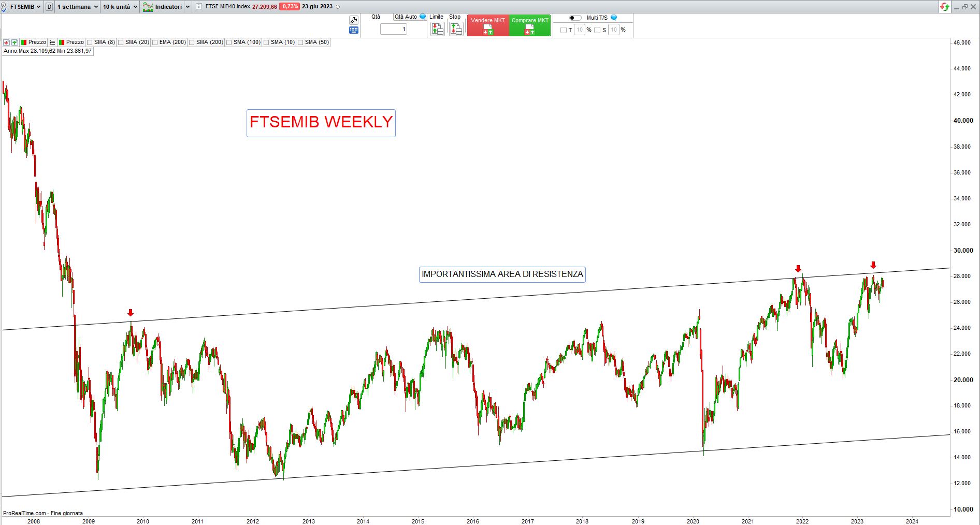Viewport: 980px width, 525px height.
Task: Click the Stop order icon
Action: (x=456, y=30)
